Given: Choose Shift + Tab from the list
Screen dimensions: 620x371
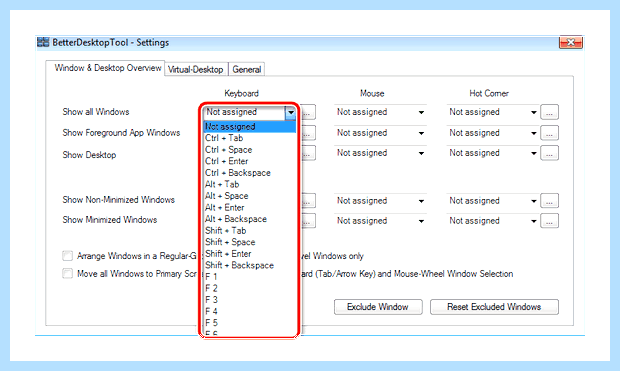Looking at the screenshot, I should click(x=250, y=231).
